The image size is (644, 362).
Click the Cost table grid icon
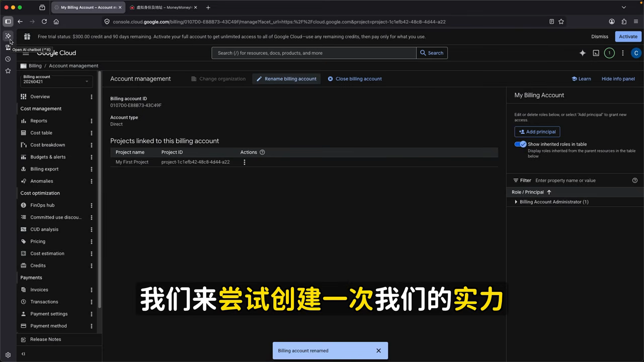24,133
